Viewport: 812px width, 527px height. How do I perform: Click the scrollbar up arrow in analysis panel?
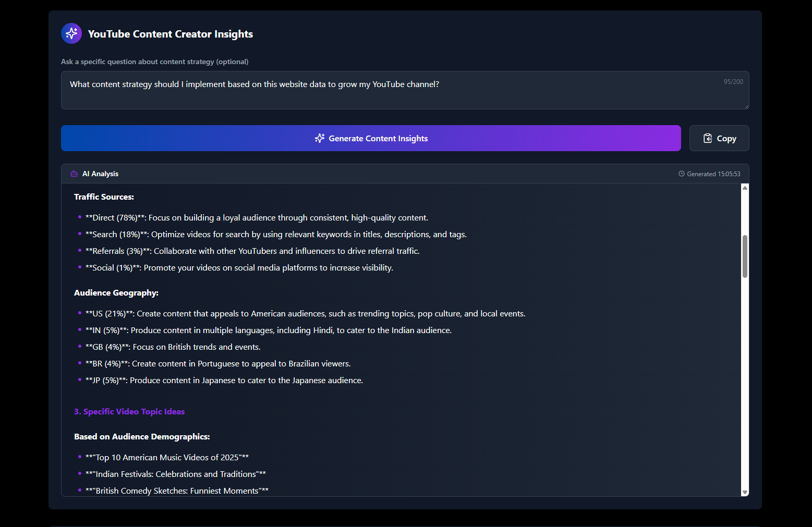tap(745, 188)
